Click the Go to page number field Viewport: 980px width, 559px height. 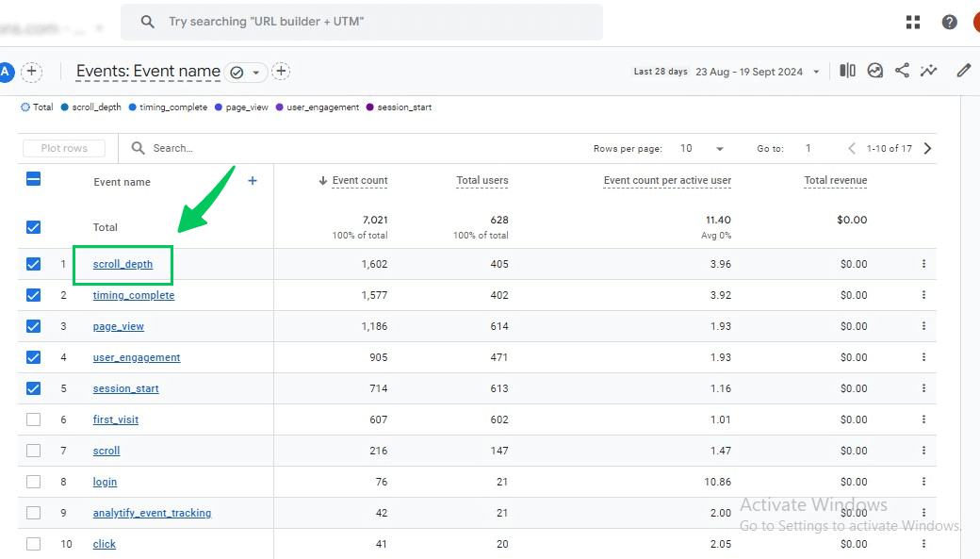[808, 148]
